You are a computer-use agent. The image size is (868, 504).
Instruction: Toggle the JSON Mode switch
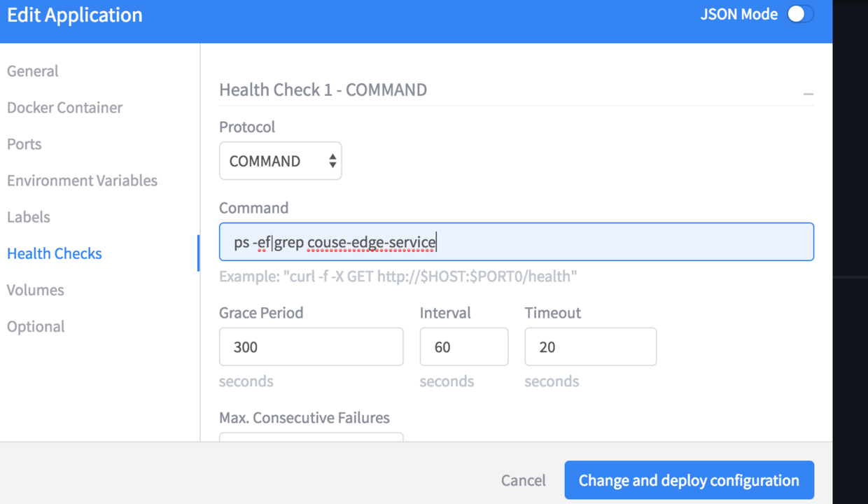point(800,15)
